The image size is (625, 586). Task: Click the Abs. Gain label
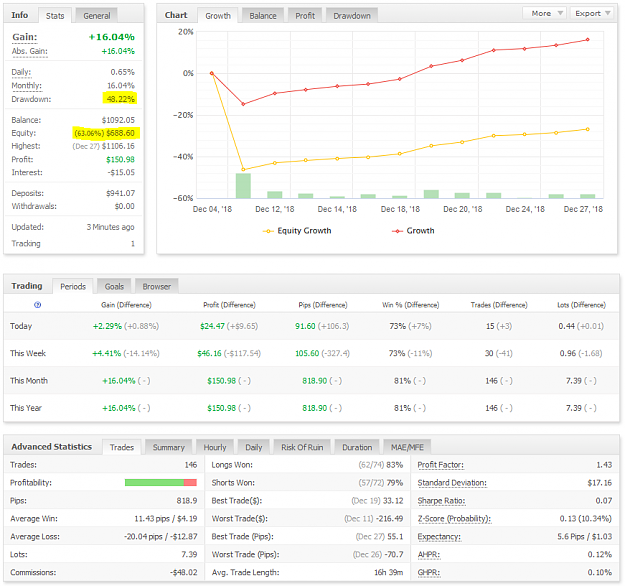(29, 51)
